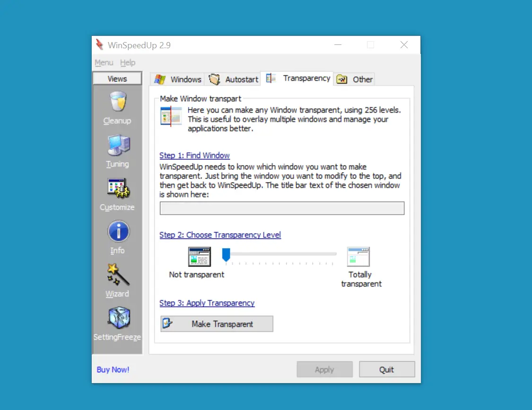This screenshot has height=410, width=532.
Task: Click the Not transparent window icon
Action: coord(200,257)
